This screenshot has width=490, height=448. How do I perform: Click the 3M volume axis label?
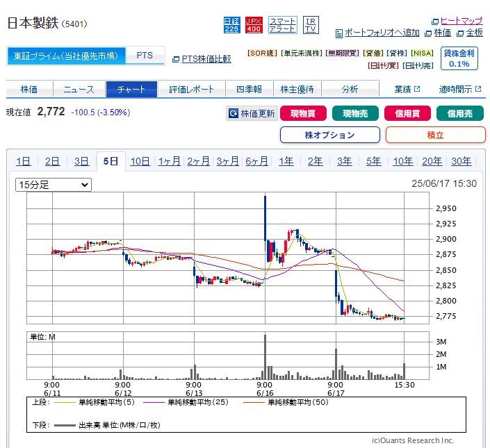[441, 342]
